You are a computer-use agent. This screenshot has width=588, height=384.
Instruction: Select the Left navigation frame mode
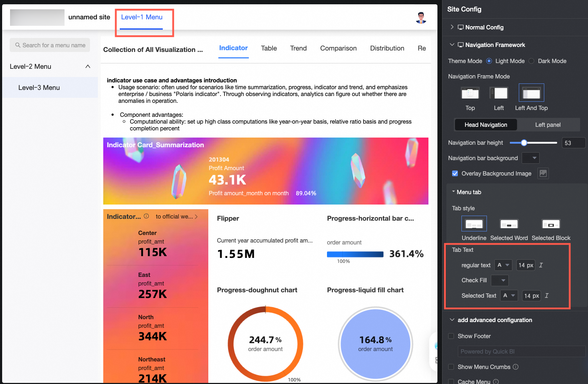(499, 93)
